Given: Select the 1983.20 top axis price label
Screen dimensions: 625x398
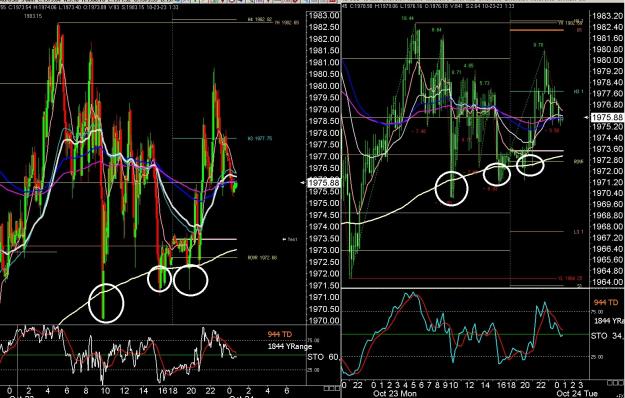Looking at the screenshot, I should [608, 16].
